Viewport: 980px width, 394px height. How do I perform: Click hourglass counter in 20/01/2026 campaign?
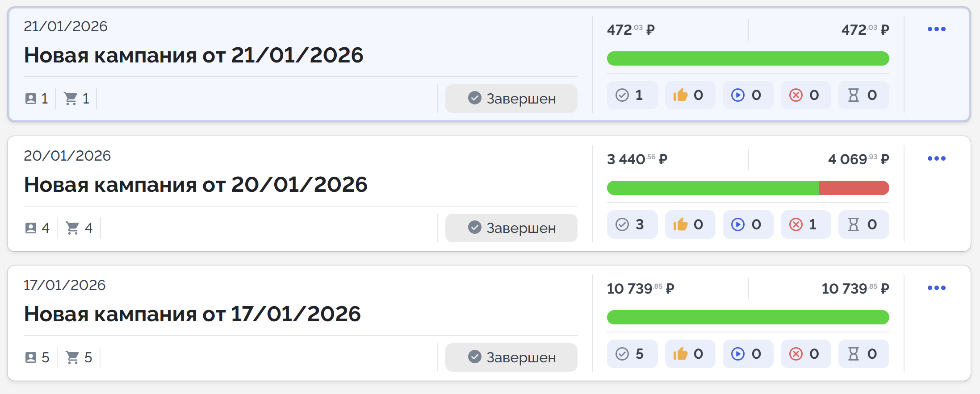863,224
